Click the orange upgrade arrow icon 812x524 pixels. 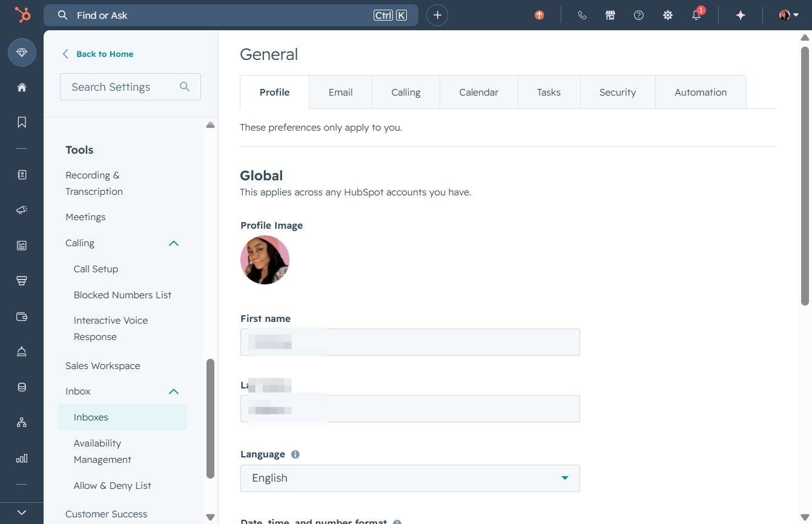click(540, 15)
